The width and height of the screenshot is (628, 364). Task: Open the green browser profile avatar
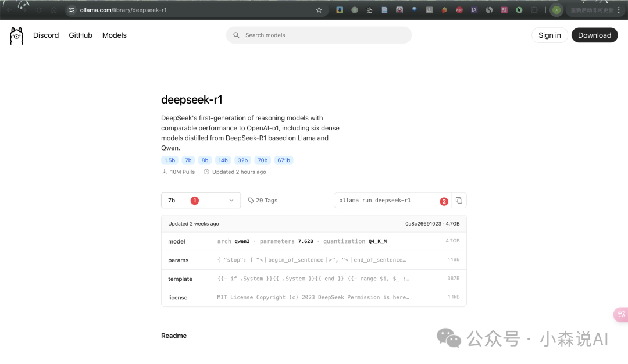[556, 10]
